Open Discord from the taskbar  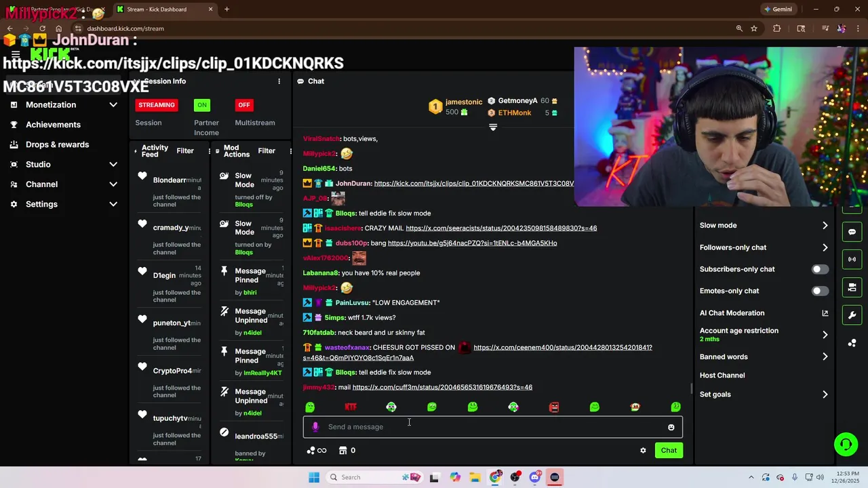point(535,477)
